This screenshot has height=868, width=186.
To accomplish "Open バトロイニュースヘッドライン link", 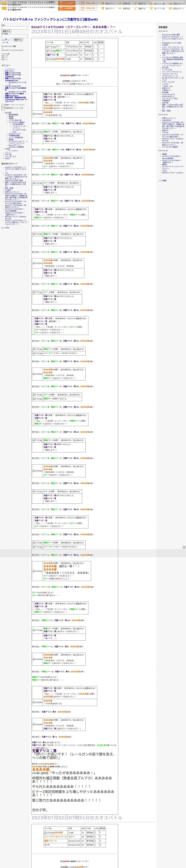I will click(x=19, y=127).
